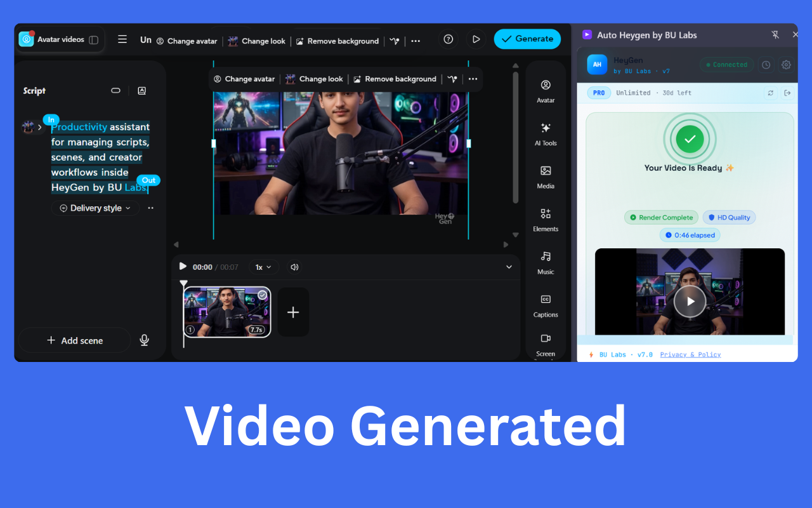812x508 pixels.
Task: Open the hamburger menu in the top bar
Action: 122,39
